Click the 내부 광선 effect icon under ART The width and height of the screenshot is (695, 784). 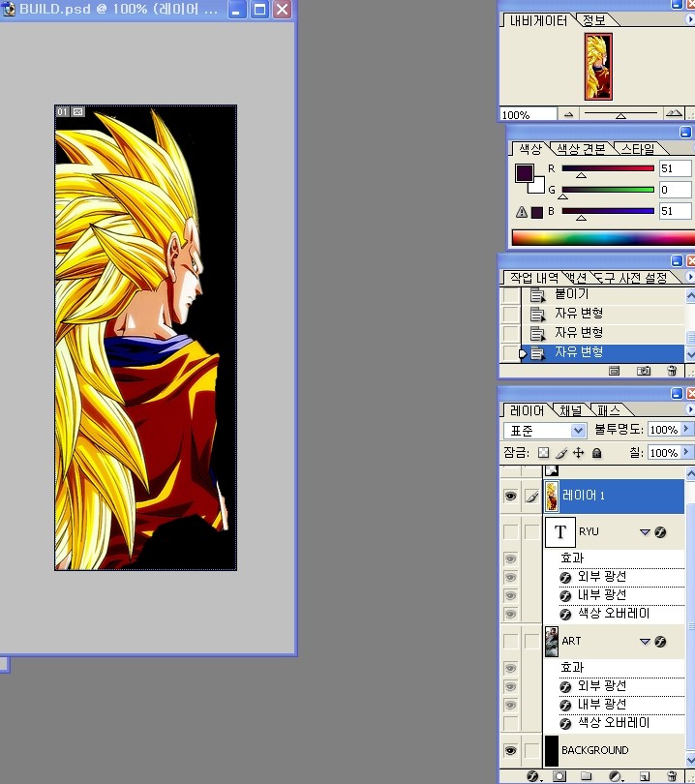coord(565,706)
